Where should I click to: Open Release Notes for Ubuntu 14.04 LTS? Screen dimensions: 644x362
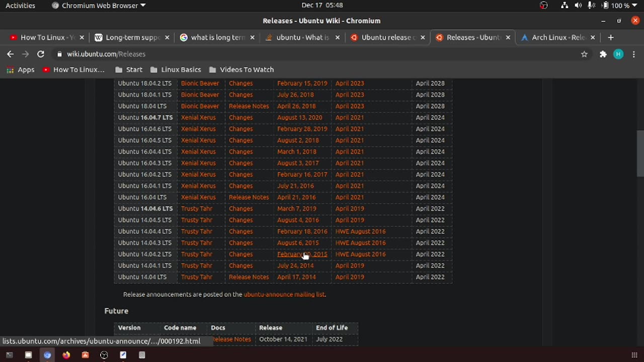coord(249,277)
